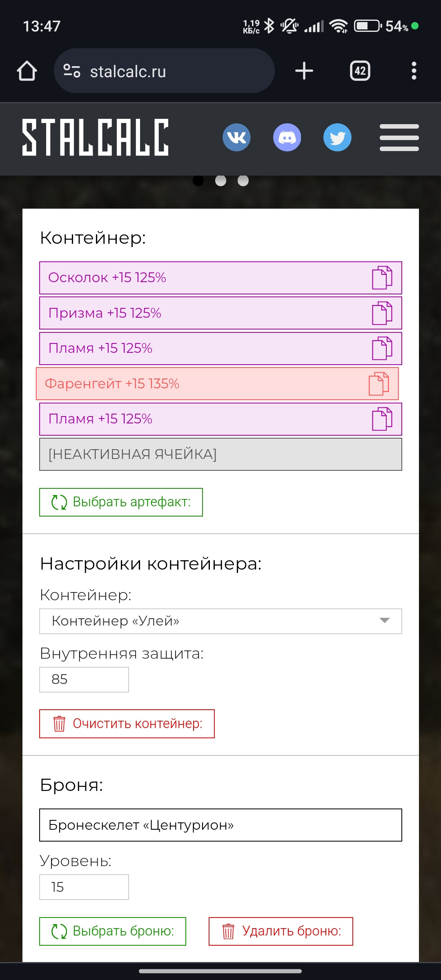The width and height of the screenshot is (441, 980).
Task: Open the browser three-dot menu
Action: click(414, 71)
